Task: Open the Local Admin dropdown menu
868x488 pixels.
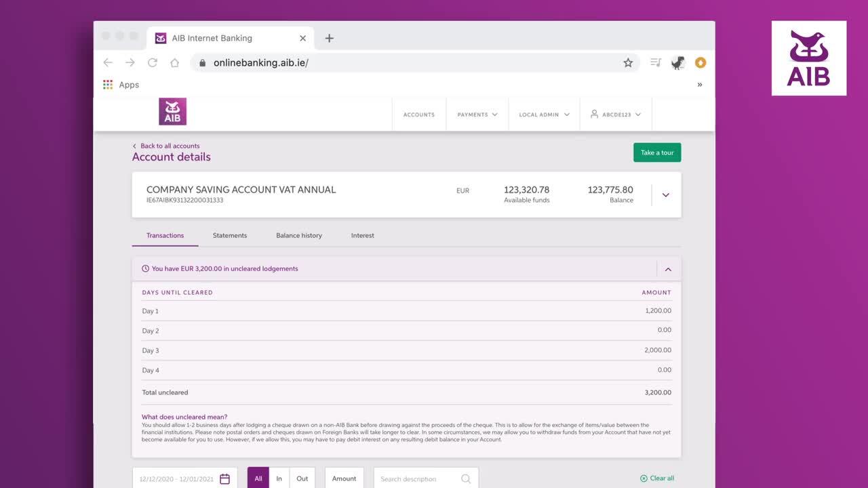Action: pyautogui.click(x=544, y=115)
